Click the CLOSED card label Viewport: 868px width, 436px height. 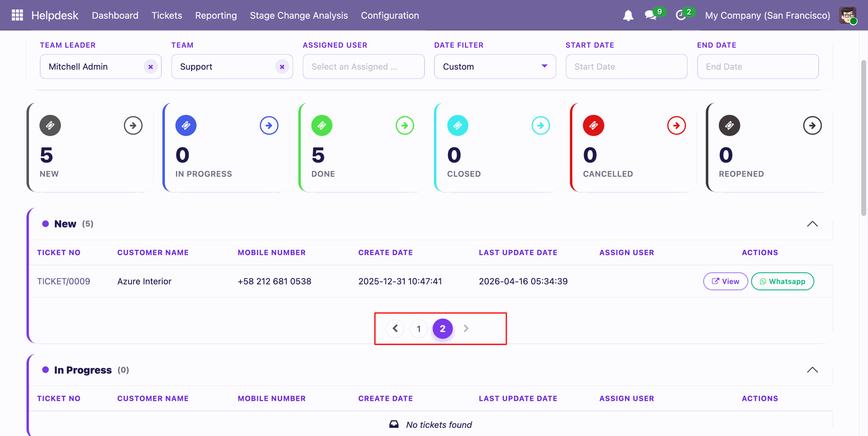(464, 174)
